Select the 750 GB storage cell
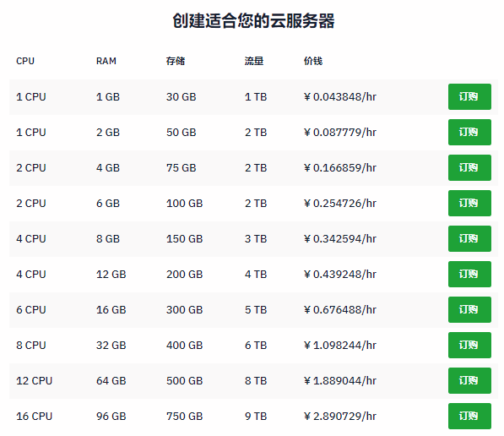The height and width of the screenshot is (436, 504). 185,416
